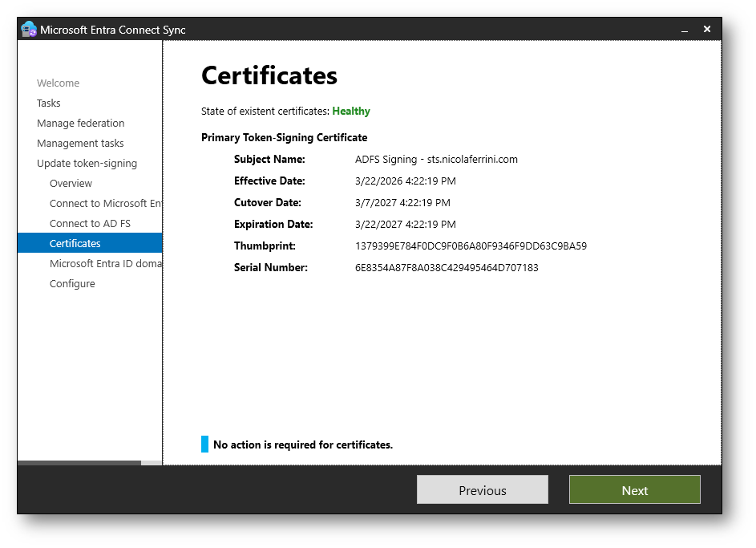Open the Overview sub-step
The image size is (756, 548).
(71, 183)
